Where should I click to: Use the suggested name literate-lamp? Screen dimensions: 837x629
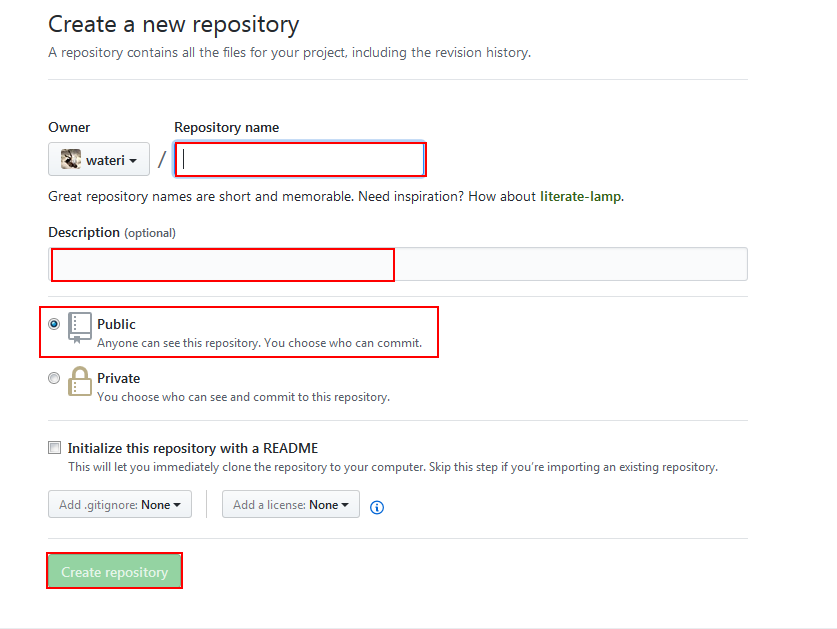(580, 196)
